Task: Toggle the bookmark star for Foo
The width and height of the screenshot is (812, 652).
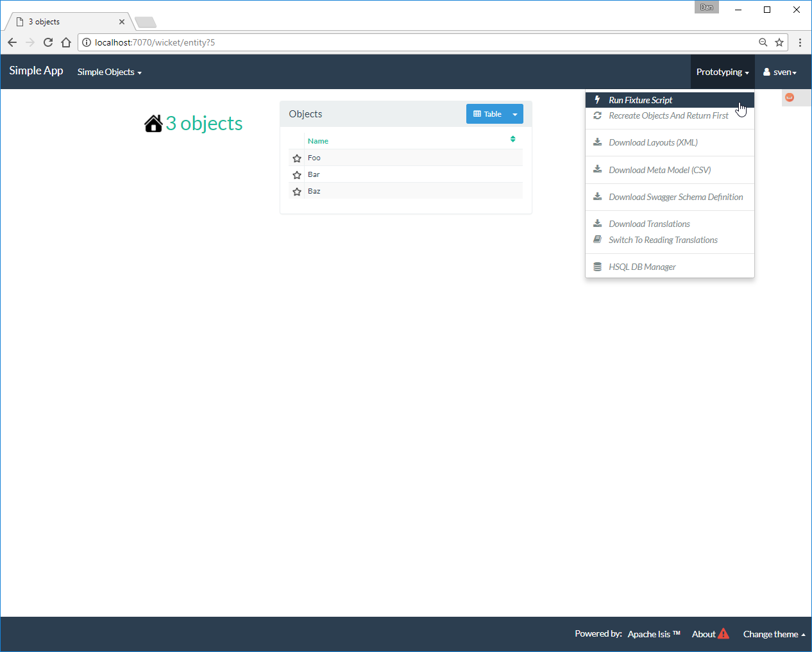Action: 297,158
